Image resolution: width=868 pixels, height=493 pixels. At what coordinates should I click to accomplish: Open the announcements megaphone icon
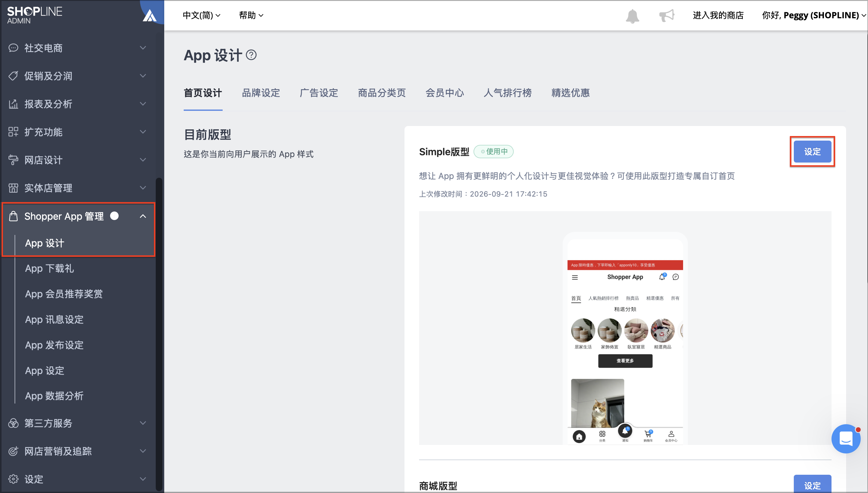pos(667,16)
